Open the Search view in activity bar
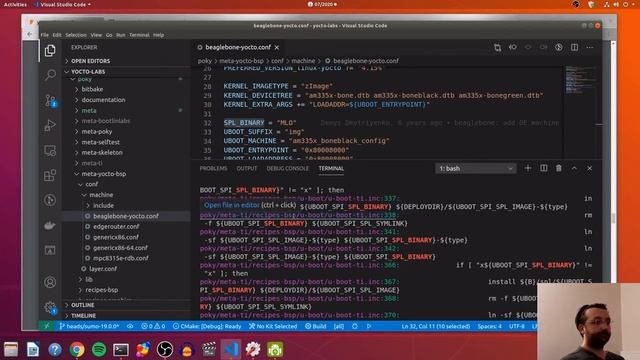This screenshot has height=360, width=640. 50,75
